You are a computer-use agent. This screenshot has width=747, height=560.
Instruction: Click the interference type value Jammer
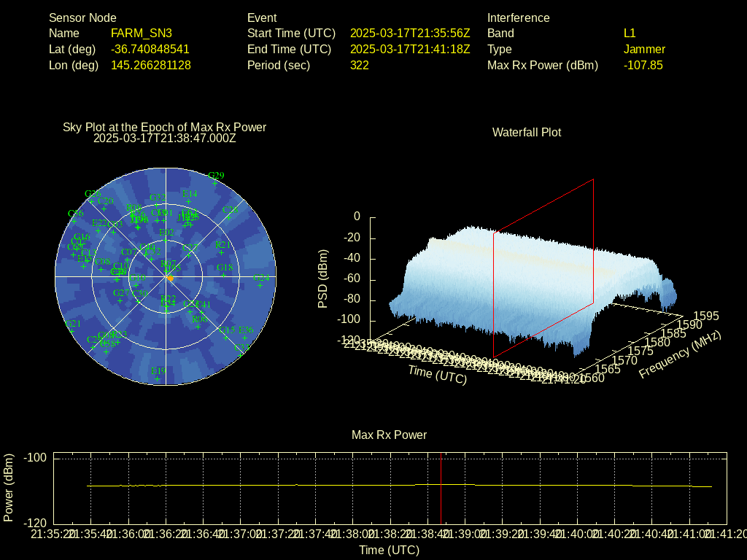(x=644, y=50)
